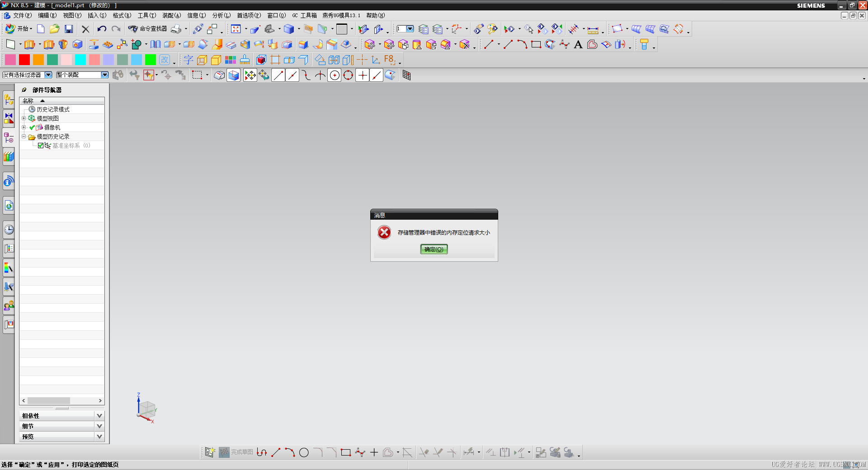Open the 没有选择过滤器 selection filter dropdown
This screenshot has height=470, width=868.
pyautogui.click(x=28, y=75)
